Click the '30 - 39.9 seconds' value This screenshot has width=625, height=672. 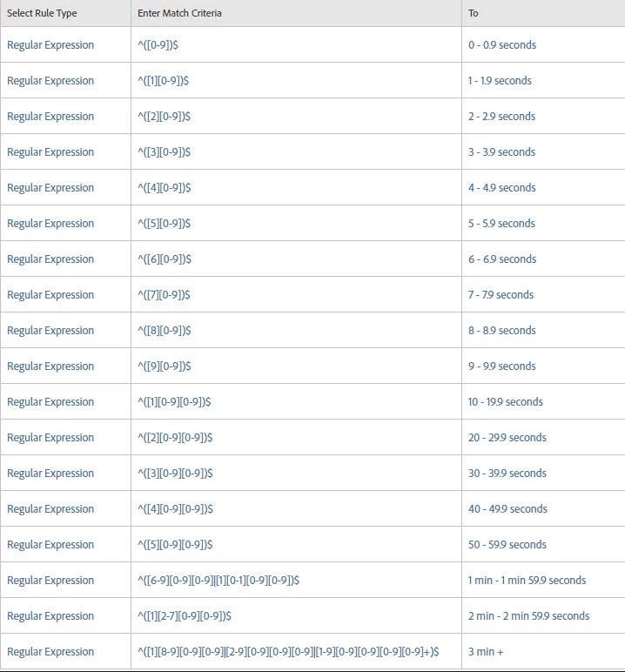(x=507, y=474)
